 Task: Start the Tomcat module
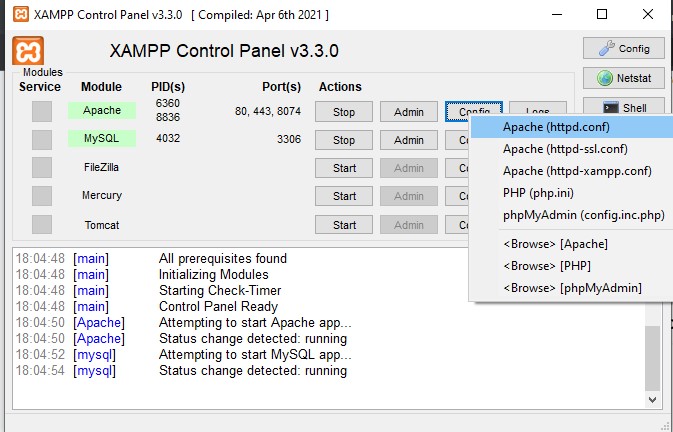[344, 225]
